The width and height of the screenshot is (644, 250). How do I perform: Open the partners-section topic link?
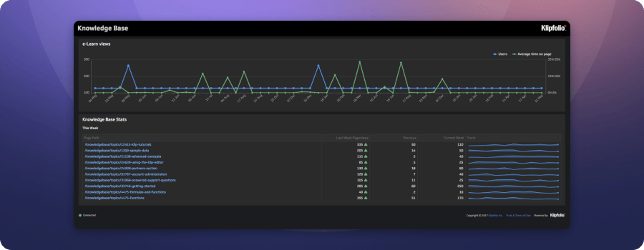point(121,168)
